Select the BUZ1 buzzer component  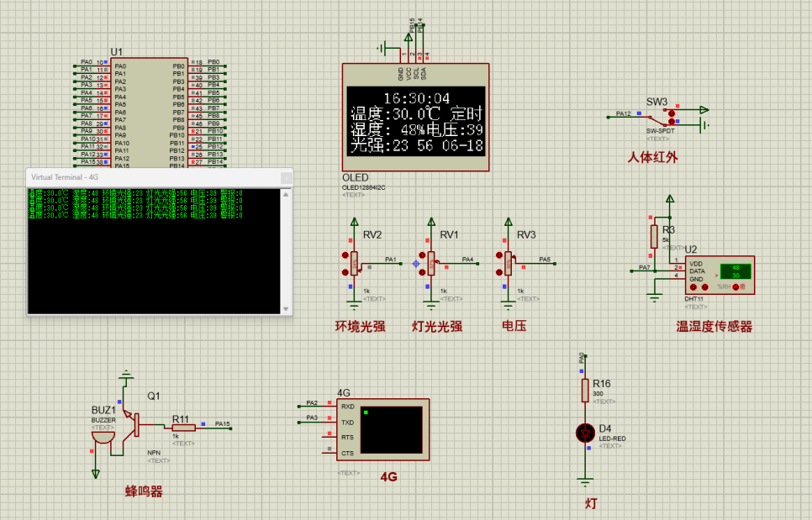point(103,433)
